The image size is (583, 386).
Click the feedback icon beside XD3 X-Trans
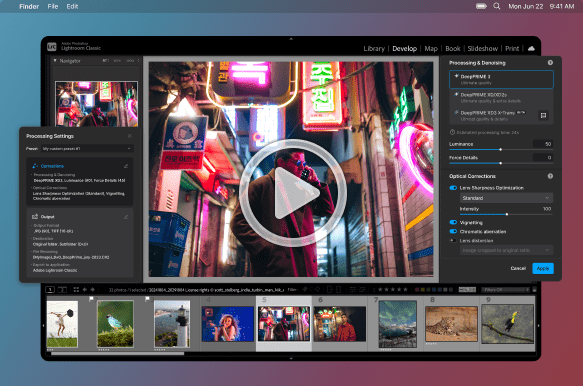point(543,116)
